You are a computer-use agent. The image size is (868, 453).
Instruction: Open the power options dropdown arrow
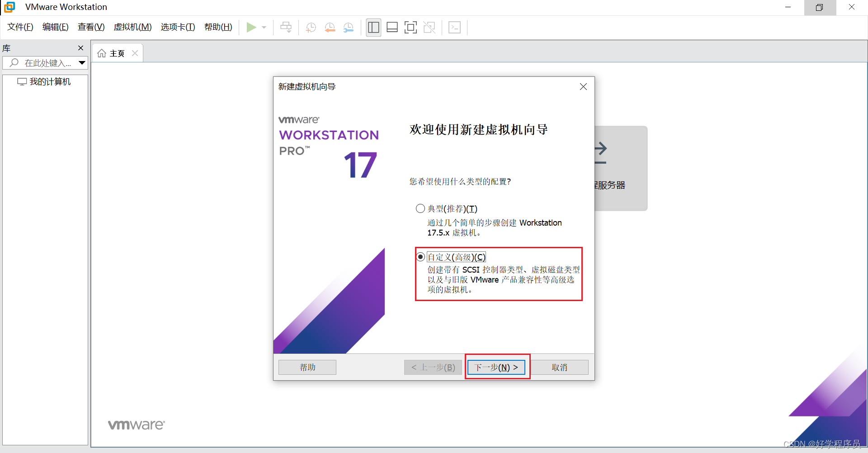click(264, 28)
